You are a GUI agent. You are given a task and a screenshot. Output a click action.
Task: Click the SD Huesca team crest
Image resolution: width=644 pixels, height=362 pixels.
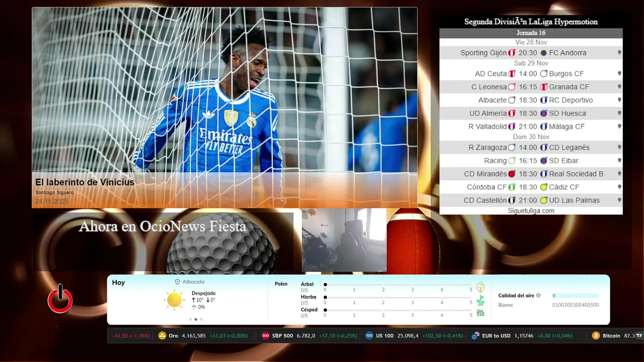click(543, 113)
